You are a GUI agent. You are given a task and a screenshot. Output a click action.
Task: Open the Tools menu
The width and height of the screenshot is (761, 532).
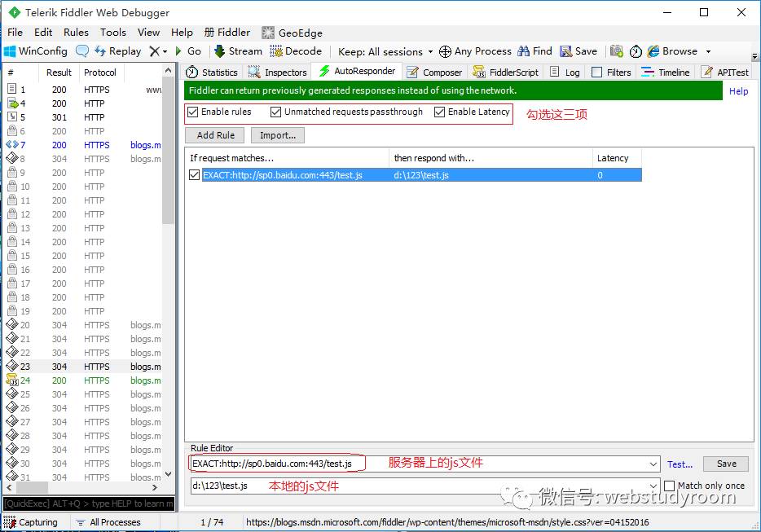pyautogui.click(x=113, y=32)
